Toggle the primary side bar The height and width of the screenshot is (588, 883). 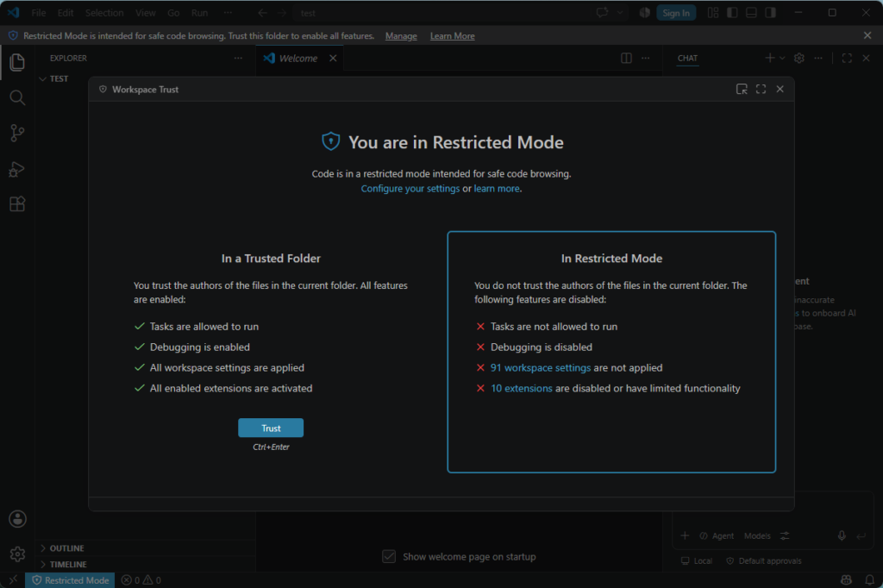tap(732, 12)
